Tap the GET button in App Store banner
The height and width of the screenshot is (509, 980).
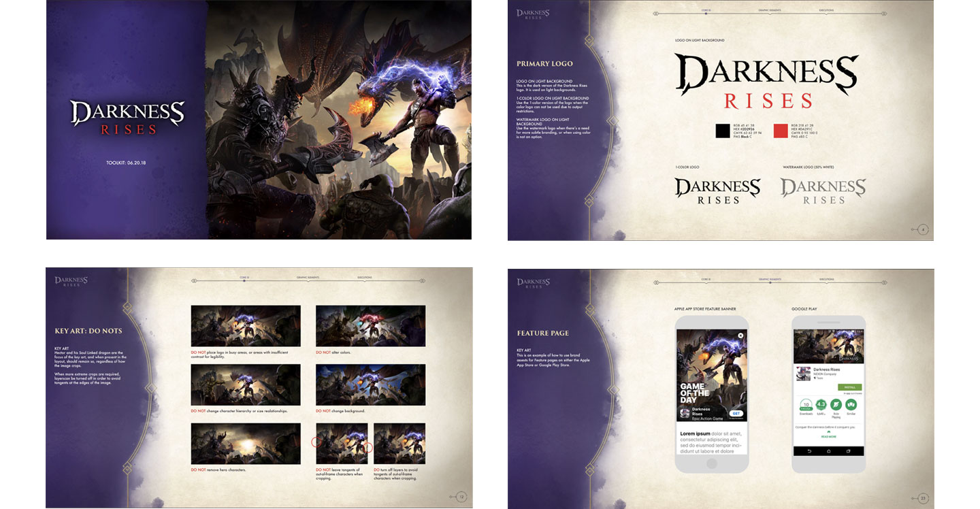pos(736,413)
